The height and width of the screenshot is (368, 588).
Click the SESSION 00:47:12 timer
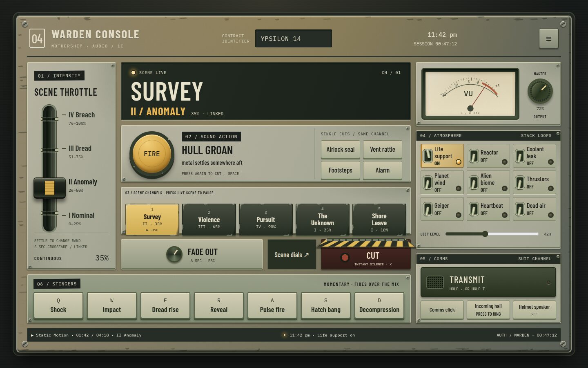435,44
